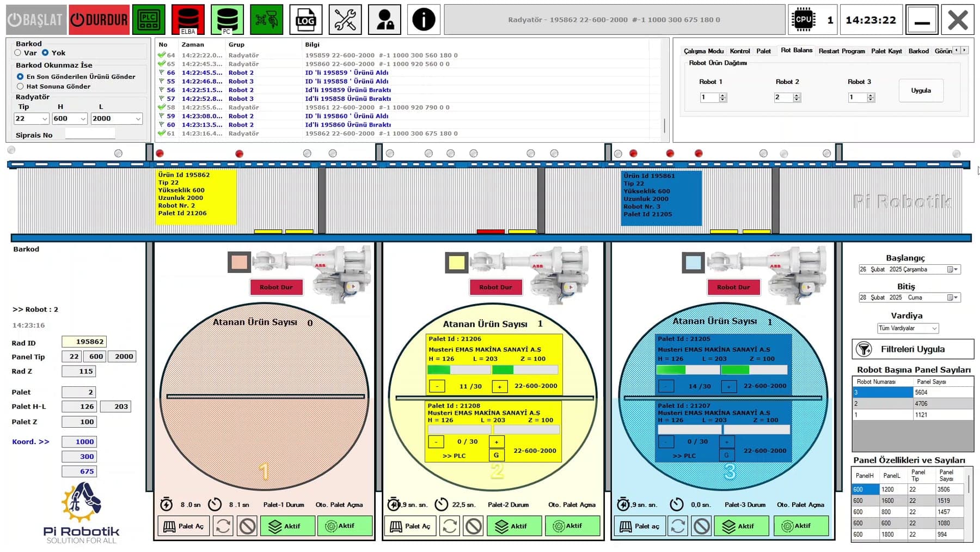The width and height of the screenshot is (980, 552).
Task: Switch to Çalışma Modu tab
Action: [x=703, y=51]
